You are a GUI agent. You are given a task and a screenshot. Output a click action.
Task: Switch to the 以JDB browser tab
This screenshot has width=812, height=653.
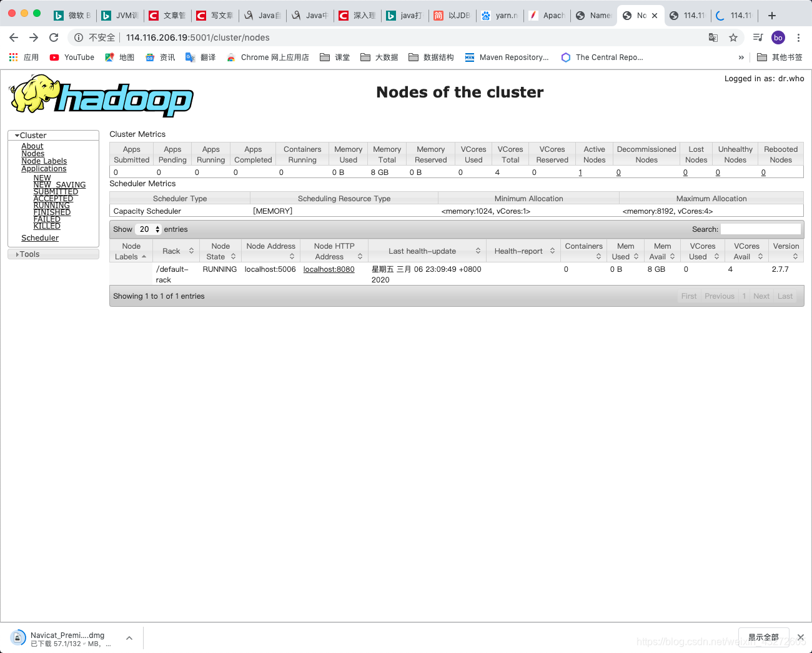453,16
